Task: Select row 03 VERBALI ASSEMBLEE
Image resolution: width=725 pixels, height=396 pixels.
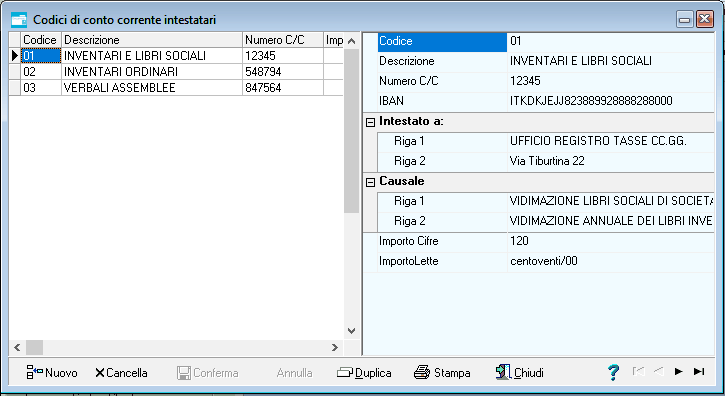Action: pyautogui.click(x=176, y=88)
